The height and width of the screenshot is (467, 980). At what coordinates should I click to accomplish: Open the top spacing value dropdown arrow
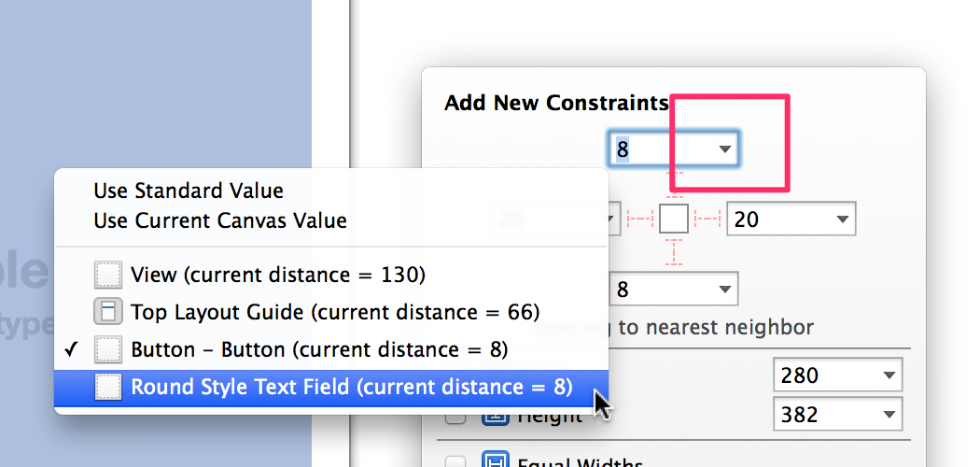click(x=724, y=149)
